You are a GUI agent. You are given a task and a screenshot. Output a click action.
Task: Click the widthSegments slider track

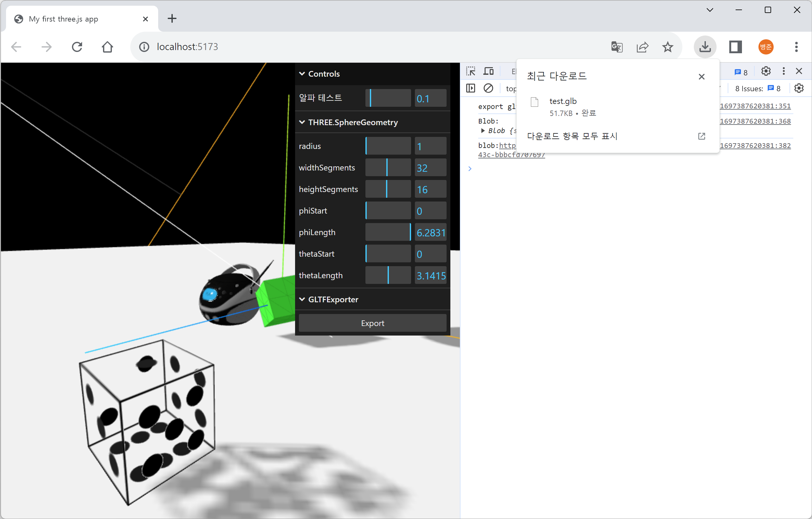tap(388, 168)
